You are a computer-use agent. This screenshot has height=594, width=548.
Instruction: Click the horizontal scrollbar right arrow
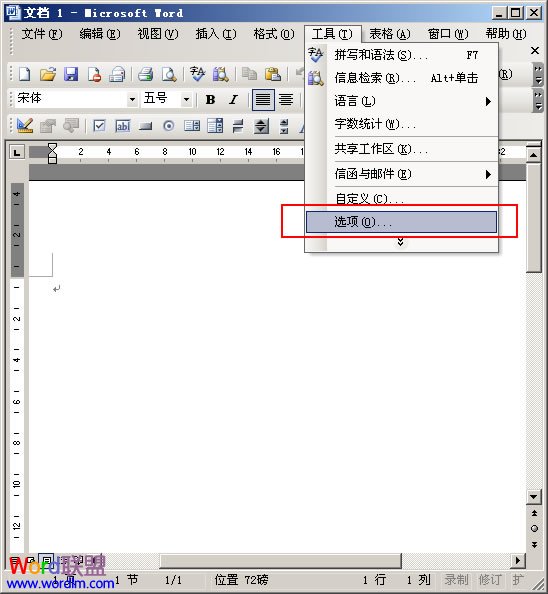pyautogui.click(x=518, y=560)
